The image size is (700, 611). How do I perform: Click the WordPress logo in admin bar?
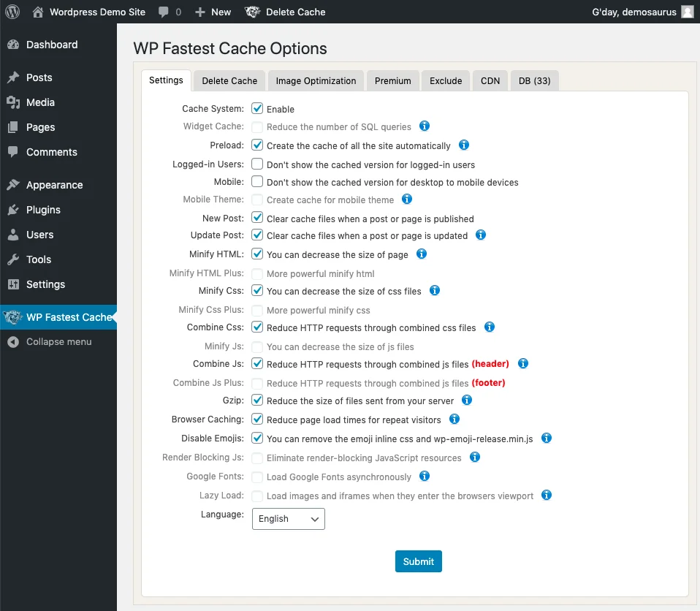pos(12,12)
